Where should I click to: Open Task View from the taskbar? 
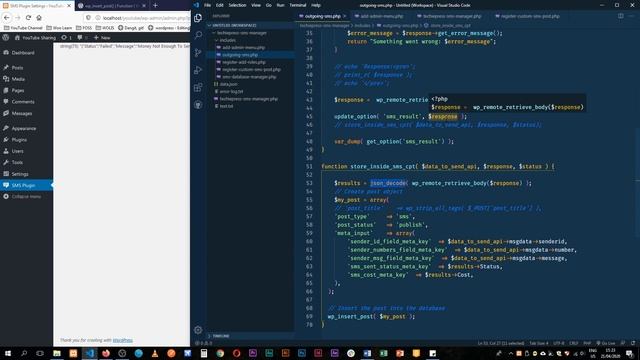point(40,353)
